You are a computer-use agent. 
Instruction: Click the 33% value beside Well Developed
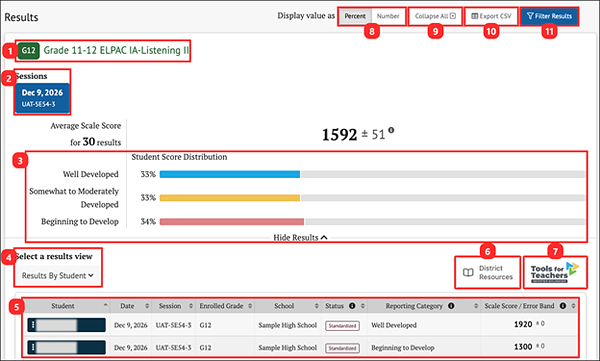click(x=148, y=175)
